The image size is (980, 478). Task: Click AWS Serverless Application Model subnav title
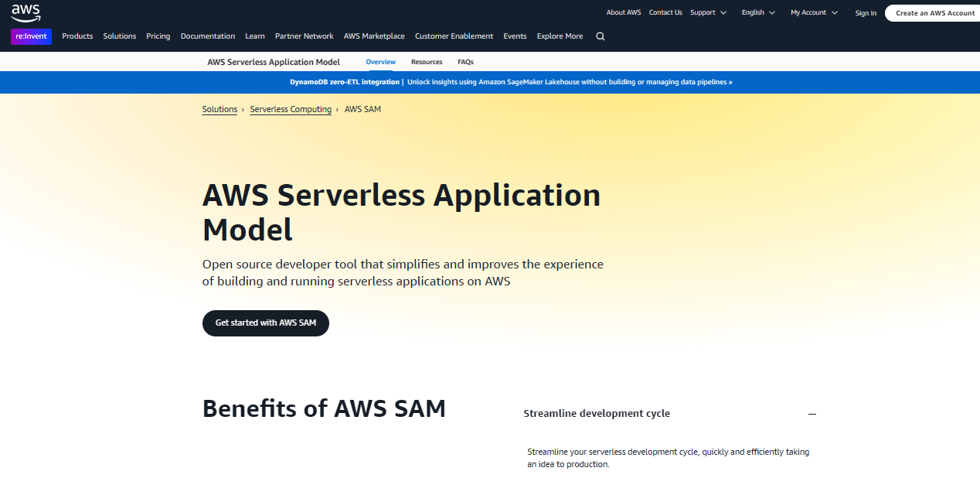click(x=274, y=62)
